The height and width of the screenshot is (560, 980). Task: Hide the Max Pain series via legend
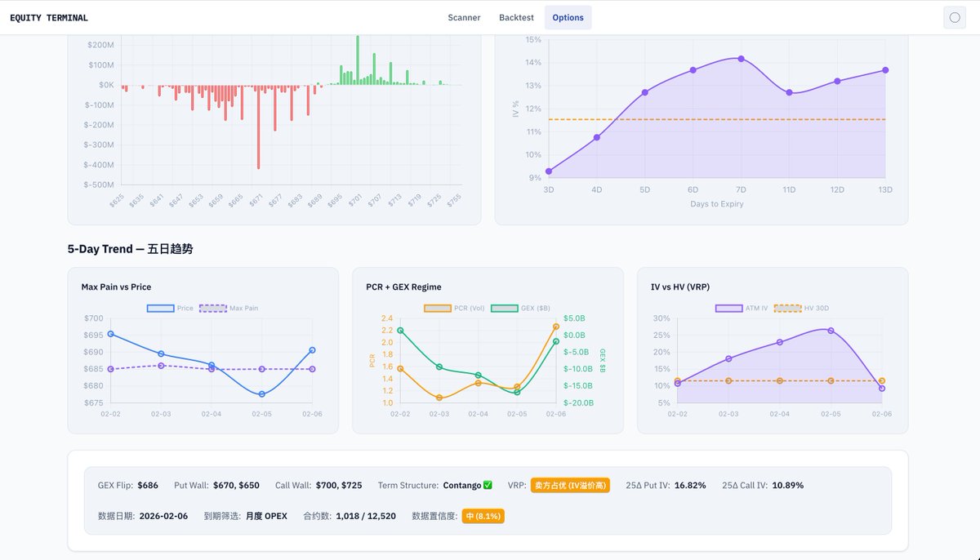[229, 308]
